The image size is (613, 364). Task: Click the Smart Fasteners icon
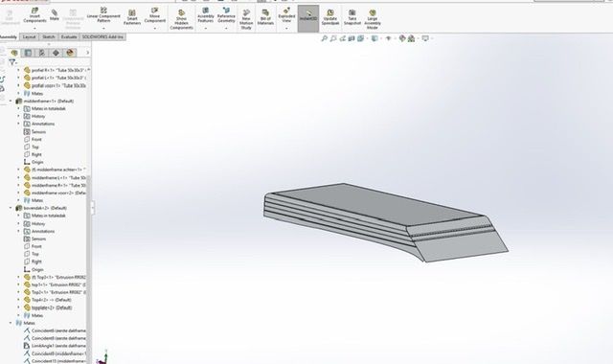(132, 17)
